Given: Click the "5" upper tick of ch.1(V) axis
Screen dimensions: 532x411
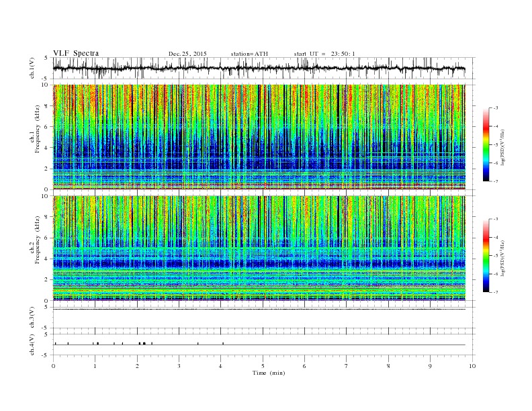Looking at the screenshot, I should [46, 58].
